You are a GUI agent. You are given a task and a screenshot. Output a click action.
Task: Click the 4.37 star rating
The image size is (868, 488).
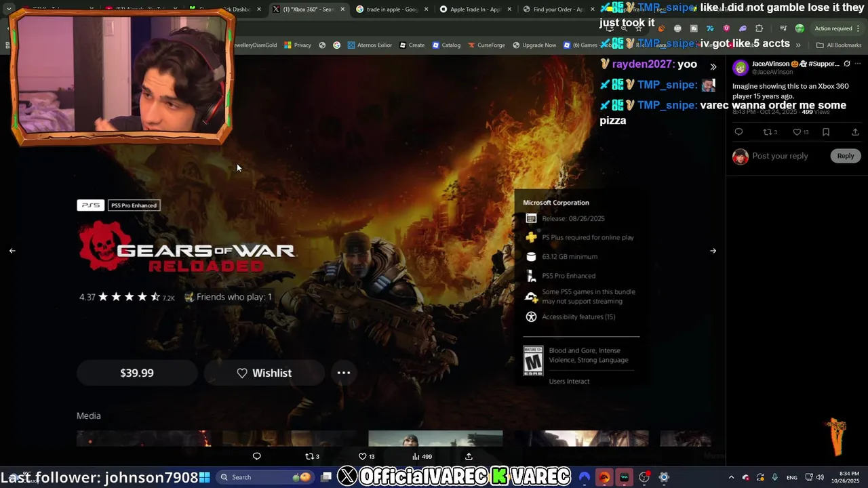coord(127,297)
